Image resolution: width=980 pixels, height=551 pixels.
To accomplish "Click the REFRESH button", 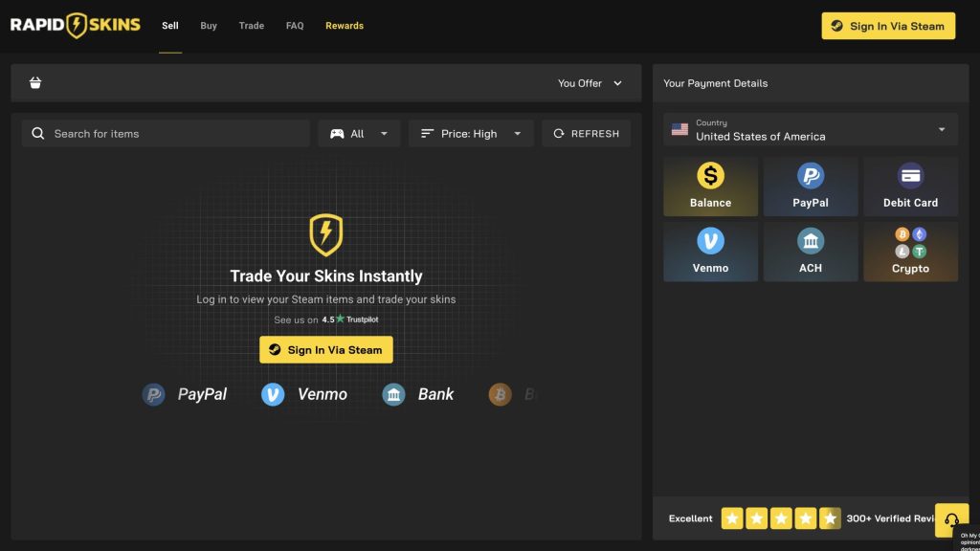I will tap(587, 133).
